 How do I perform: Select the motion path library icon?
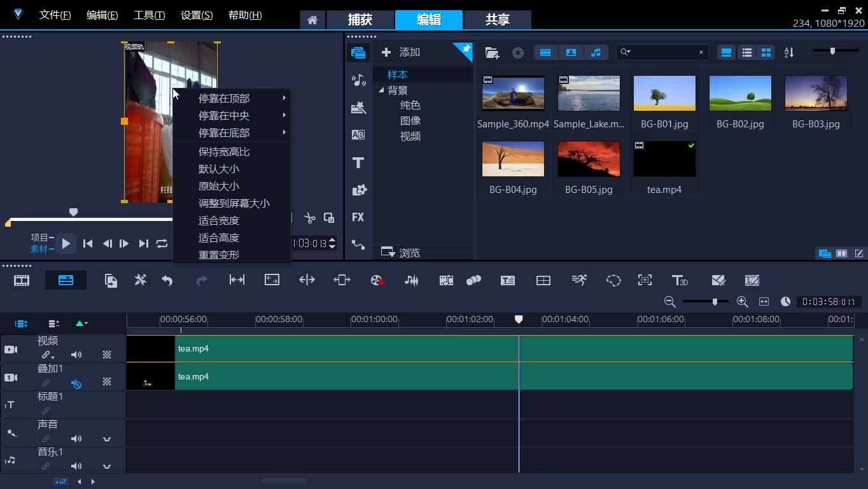click(358, 244)
